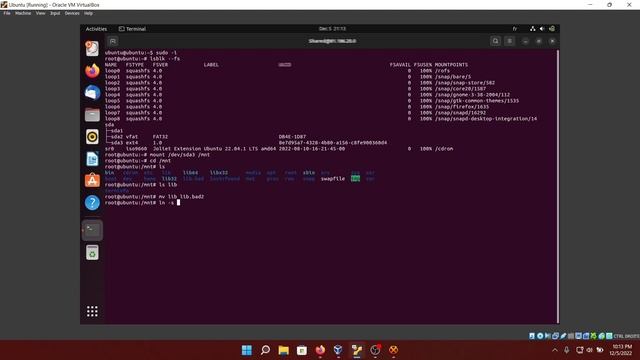
Task: Click the terminal vertical scrollbar
Action: click(558, 187)
